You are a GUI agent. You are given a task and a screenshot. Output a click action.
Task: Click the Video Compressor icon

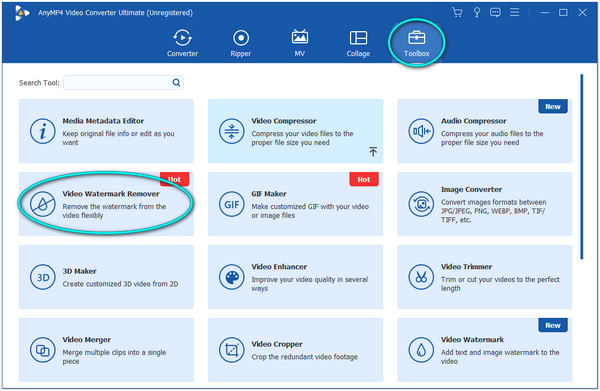point(232,131)
